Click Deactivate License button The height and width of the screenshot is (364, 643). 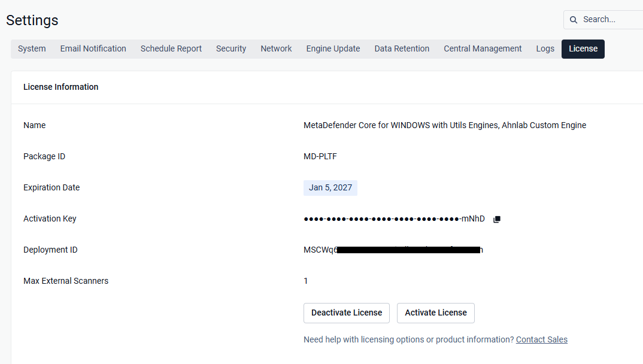coord(347,313)
